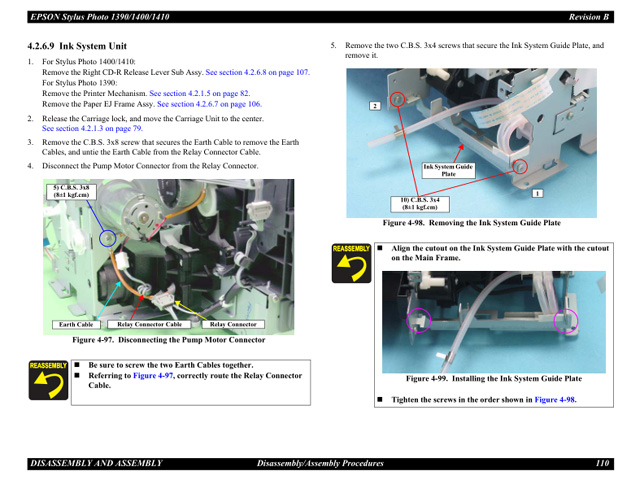Select the 5) C.B.S. 3x8 screw callout
Viewport: 640px width, 480px height.
point(70,191)
